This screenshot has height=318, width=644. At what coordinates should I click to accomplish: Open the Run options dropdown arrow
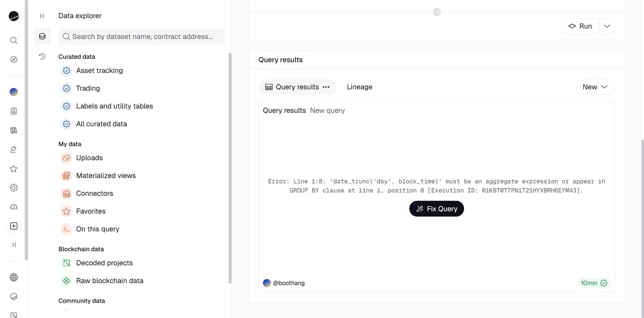[607, 26]
